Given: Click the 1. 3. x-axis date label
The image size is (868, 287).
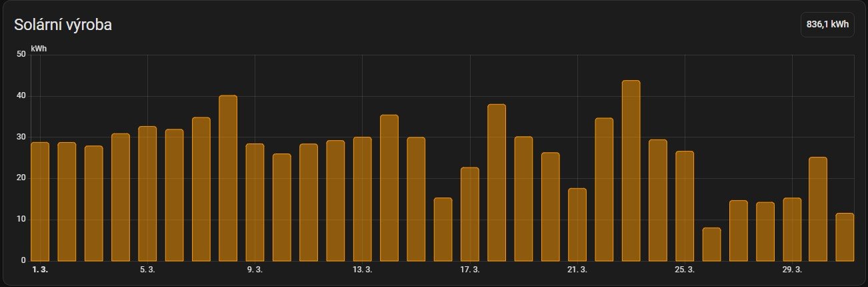Looking at the screenshot, I should tap(40, 270).
